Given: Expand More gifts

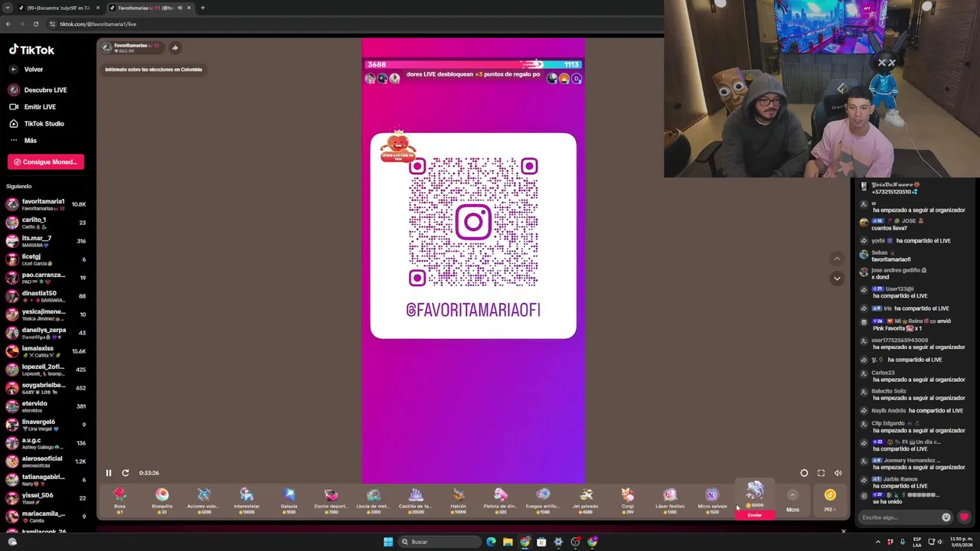Looking at the screenshot, I should (x=792, y=500).
